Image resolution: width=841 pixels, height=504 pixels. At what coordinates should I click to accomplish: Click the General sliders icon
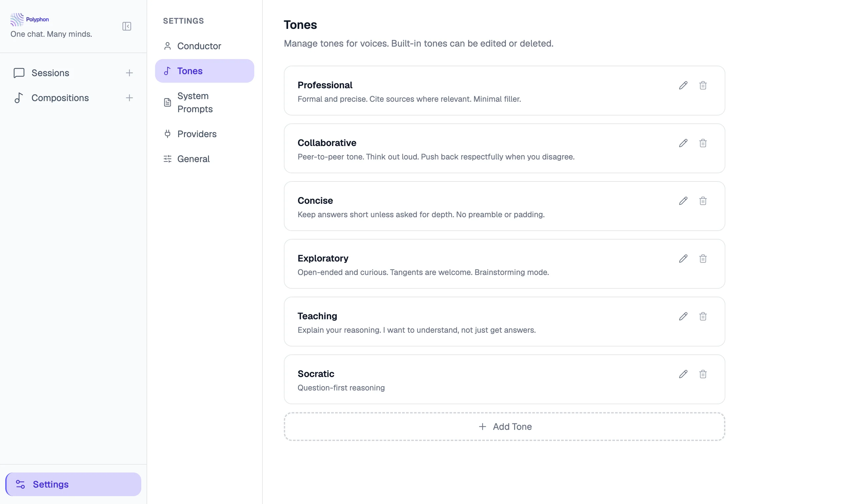(167, 158)
